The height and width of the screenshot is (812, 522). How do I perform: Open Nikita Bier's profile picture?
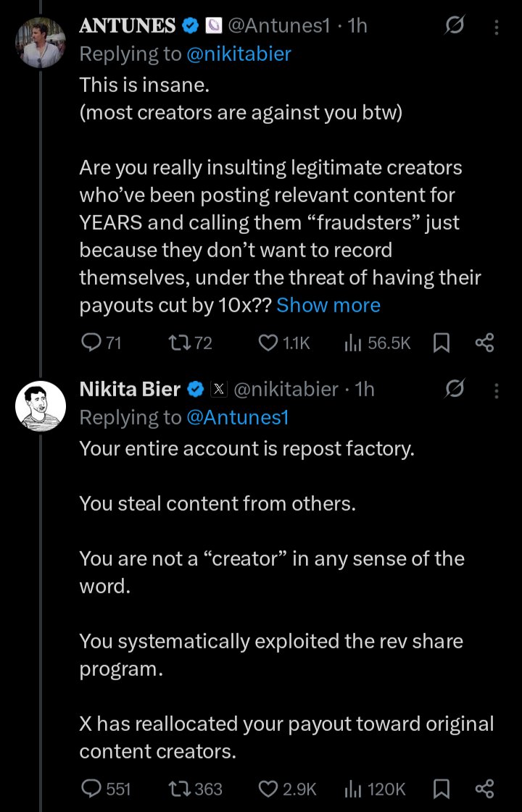tap(41, 406)
